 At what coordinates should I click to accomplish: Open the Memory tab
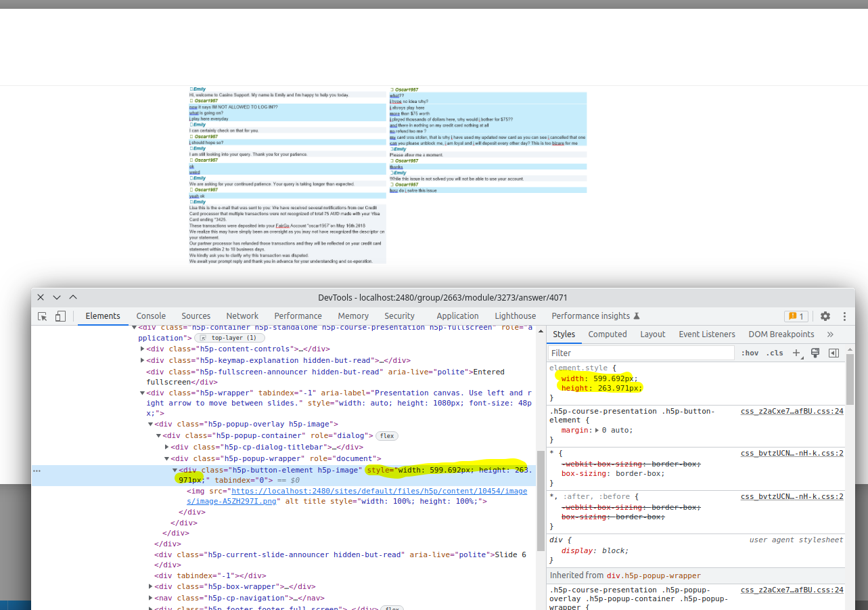353,316
